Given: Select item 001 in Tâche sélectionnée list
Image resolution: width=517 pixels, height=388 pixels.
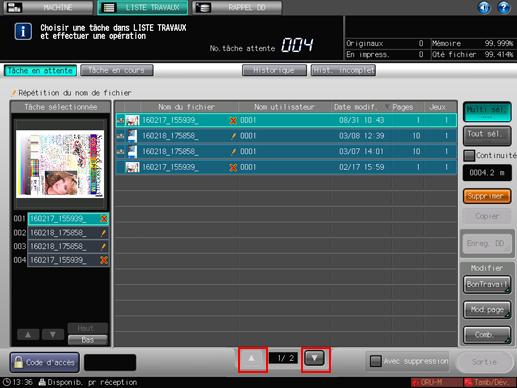Looking at the screenshot, I should 68,219.
